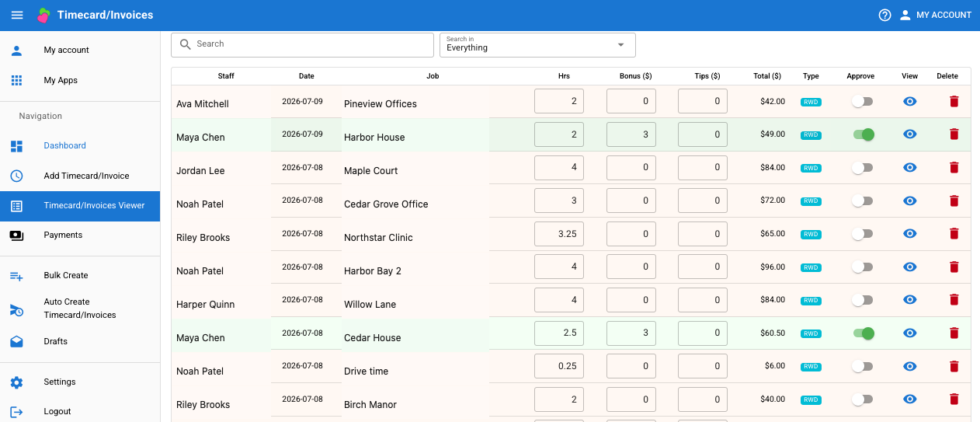This screenshot has width=980, height=422.
Task: Edit Bonus field for Maya Chen Cedar House
Action: pos(631,333)
